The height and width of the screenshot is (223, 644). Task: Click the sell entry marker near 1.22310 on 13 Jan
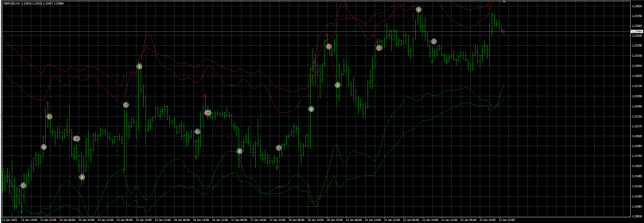tap(50, 117)
